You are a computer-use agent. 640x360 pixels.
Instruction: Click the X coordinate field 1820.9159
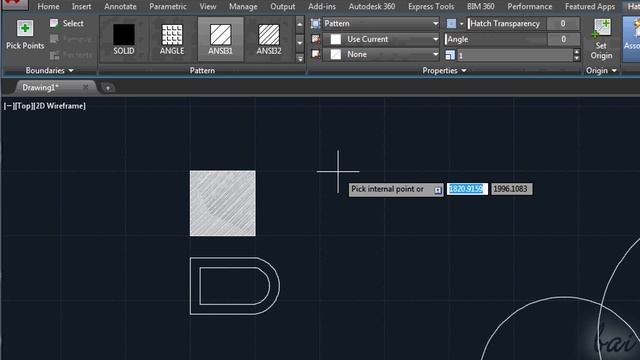pyautogui.click(x=467, y=189)
